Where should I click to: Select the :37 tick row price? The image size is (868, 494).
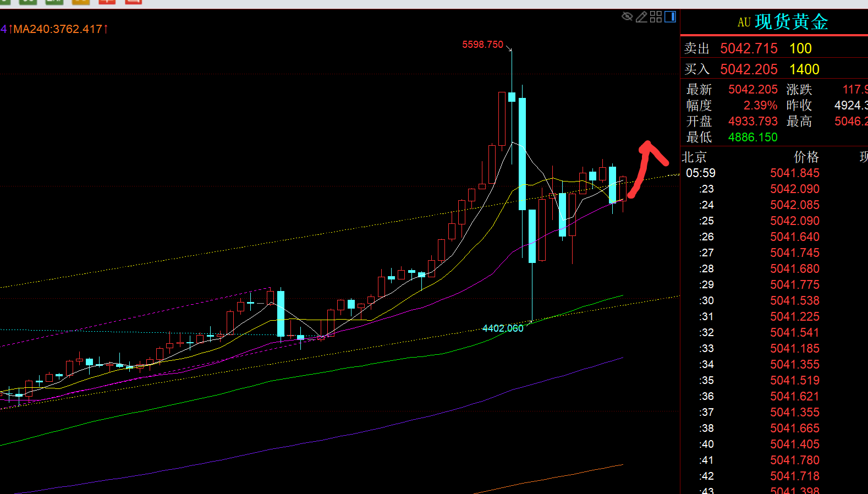[x=795, y=413]
